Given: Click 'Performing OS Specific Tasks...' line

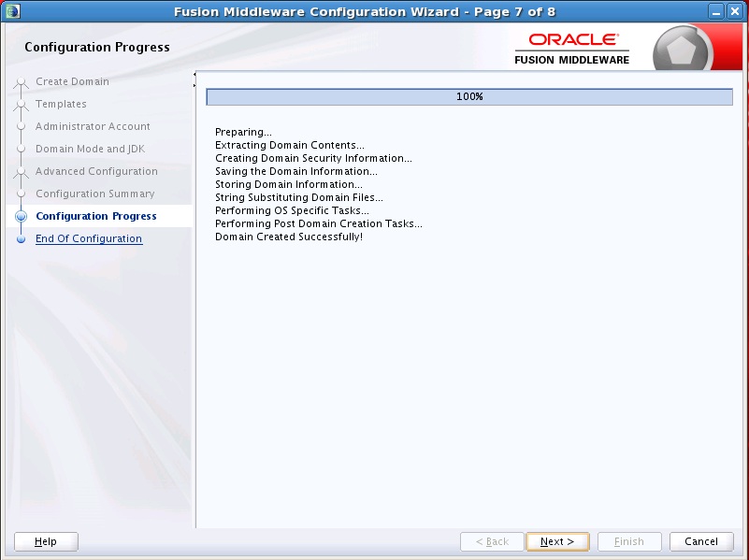Looking at the screenshot, I should click(292, 210).
